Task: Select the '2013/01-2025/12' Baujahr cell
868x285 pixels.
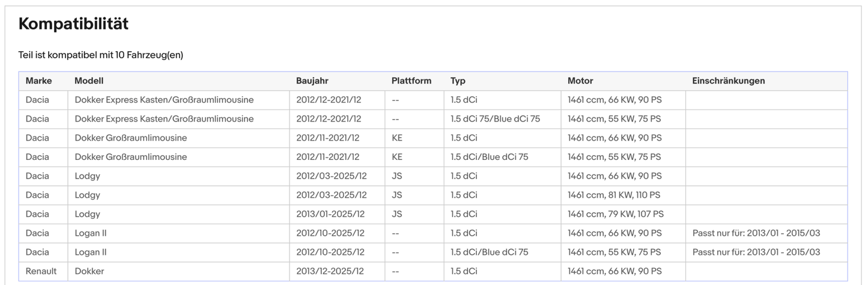Action: (x=330, y=214)
